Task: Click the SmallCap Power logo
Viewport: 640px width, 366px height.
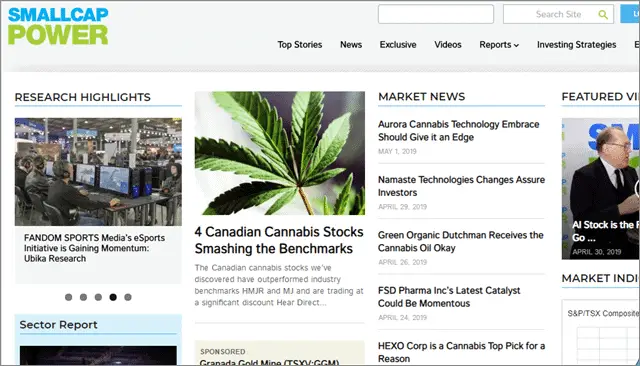Action: [58, 26]
